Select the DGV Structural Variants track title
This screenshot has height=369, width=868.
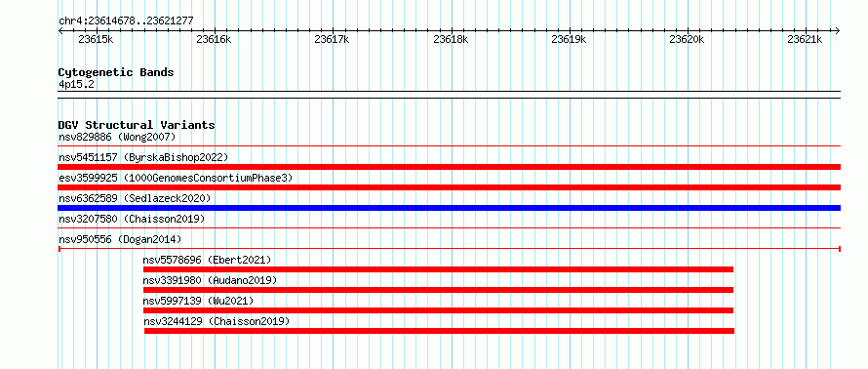[137, 125]
